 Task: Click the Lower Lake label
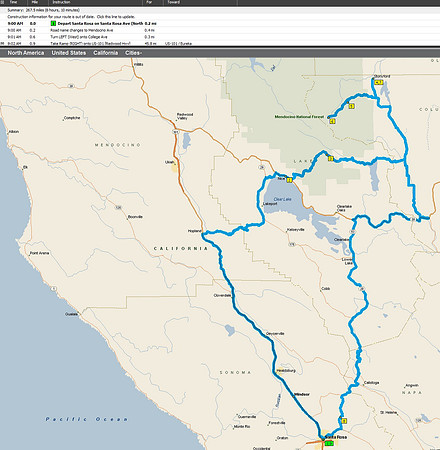pos(347,261)
